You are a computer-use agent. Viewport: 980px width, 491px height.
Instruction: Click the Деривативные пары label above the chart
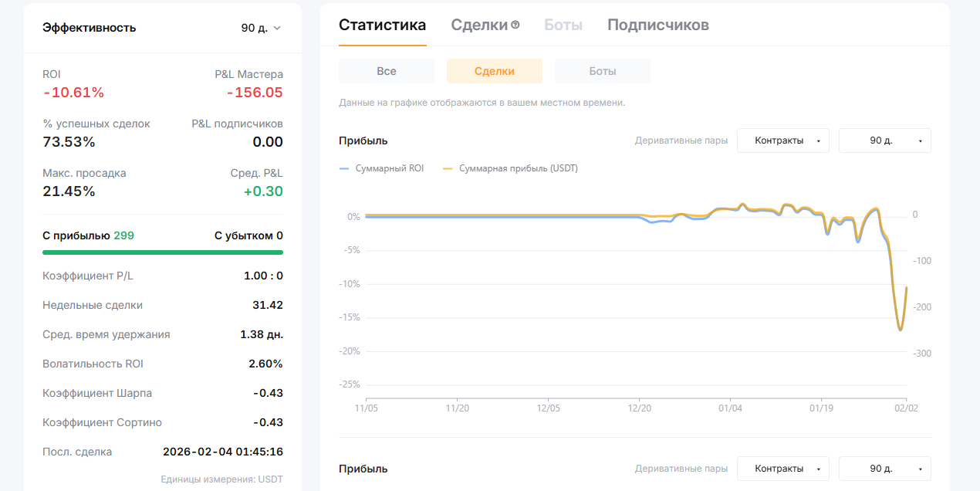[x=681, y=141]
